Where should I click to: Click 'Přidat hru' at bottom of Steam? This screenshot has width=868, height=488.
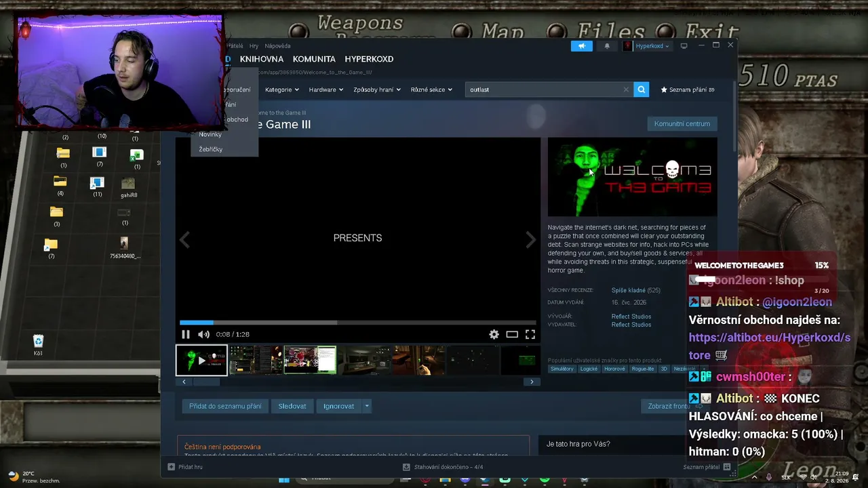[x=185, y=467]
